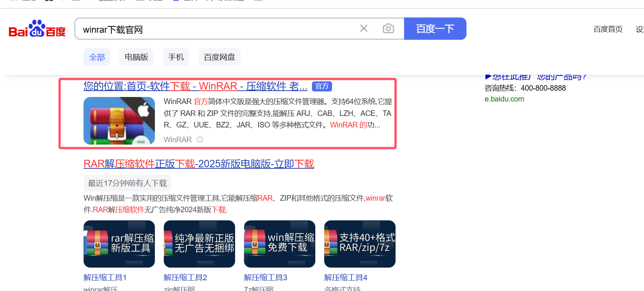Click the WinRAR source name under the result
The image size is (644, 291).
[x=178, y=140]
